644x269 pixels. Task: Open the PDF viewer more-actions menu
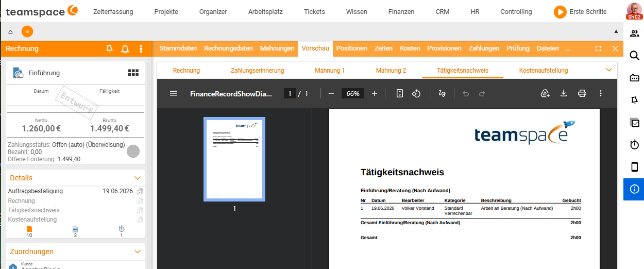[601, 93]
